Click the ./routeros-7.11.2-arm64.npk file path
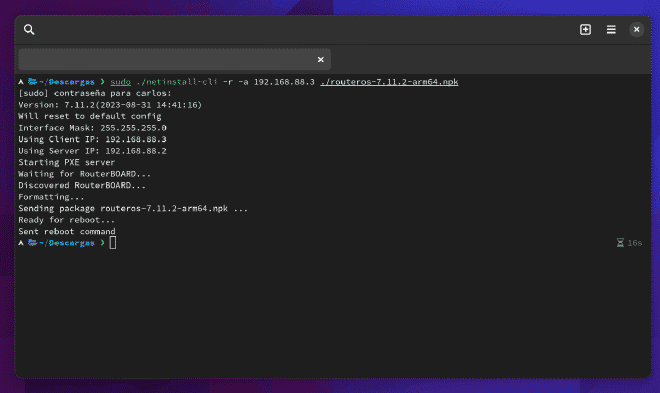 click(389, 82)
